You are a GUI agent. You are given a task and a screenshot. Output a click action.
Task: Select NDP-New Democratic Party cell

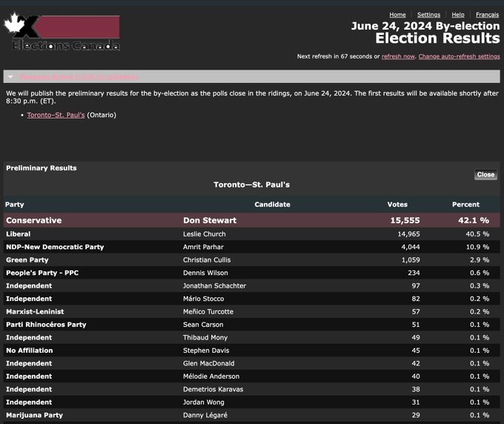click(55, 247)
